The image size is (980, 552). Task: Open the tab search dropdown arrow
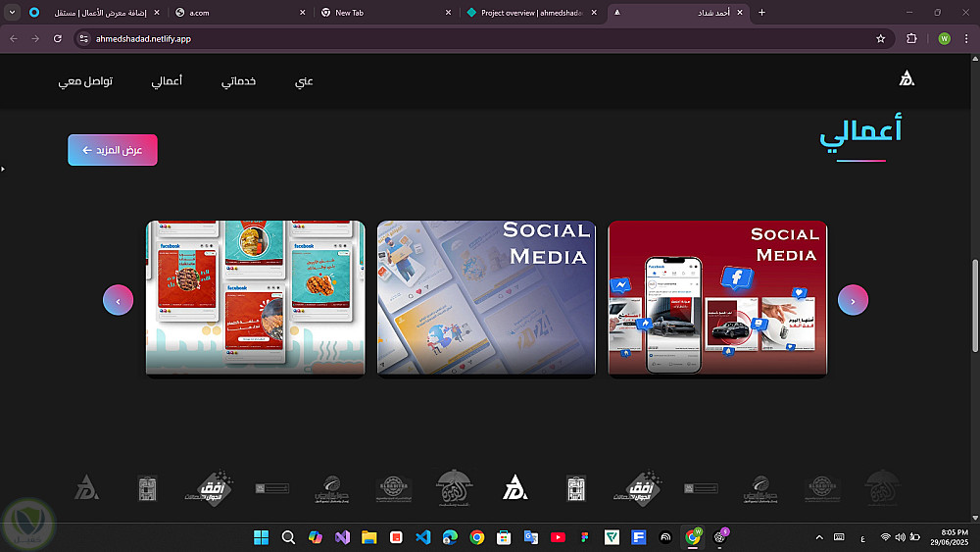click(x=12, y=13)
